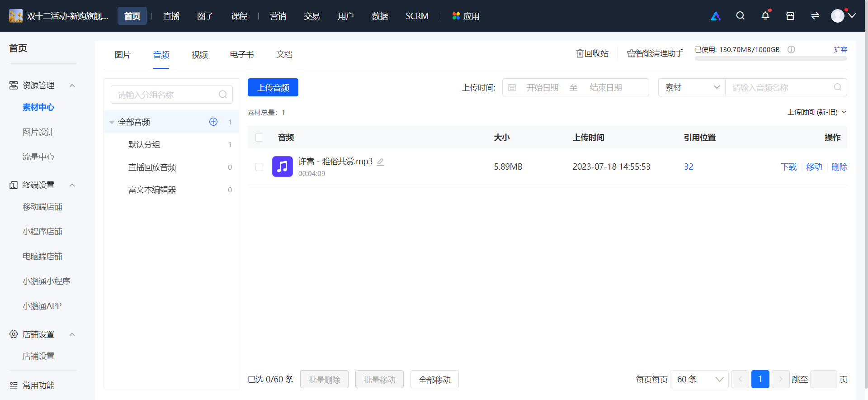The height and width of the screenshot is (400, 868).
Task: Open the 素材 type dropdown
Action: 692,87
